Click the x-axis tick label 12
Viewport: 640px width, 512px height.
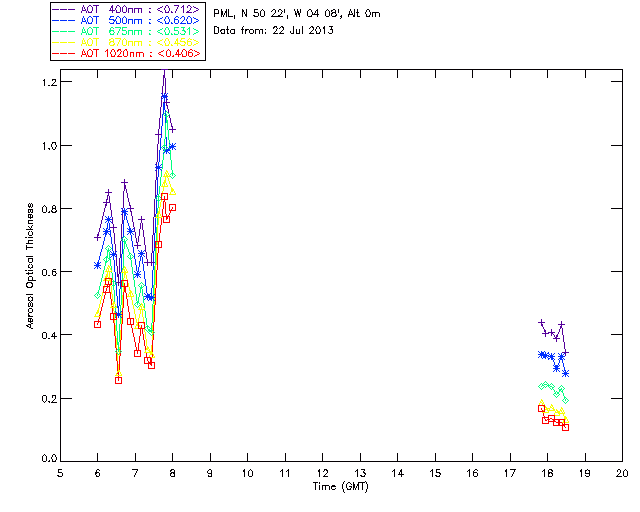(x=322, y=473)
